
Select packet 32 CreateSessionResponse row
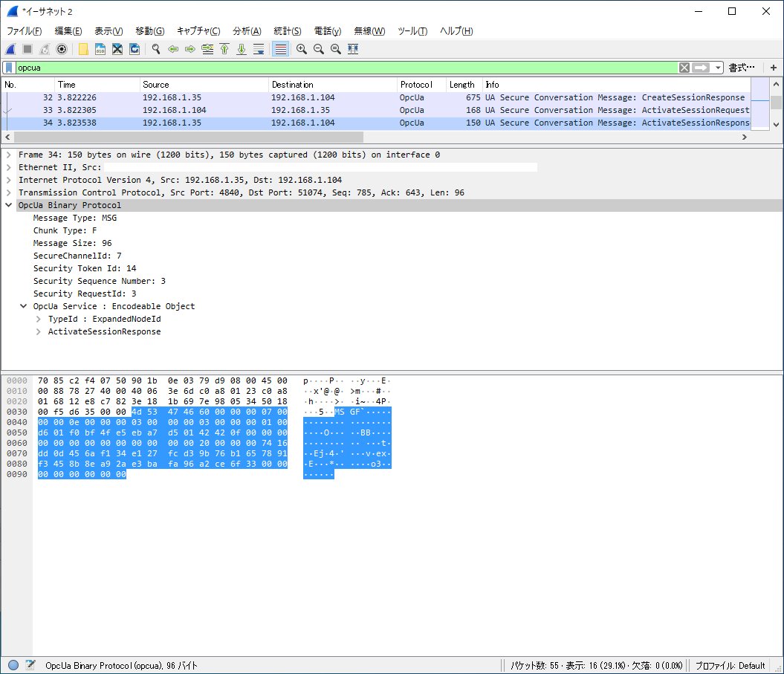pyautogui.click(x=376, y=97)
